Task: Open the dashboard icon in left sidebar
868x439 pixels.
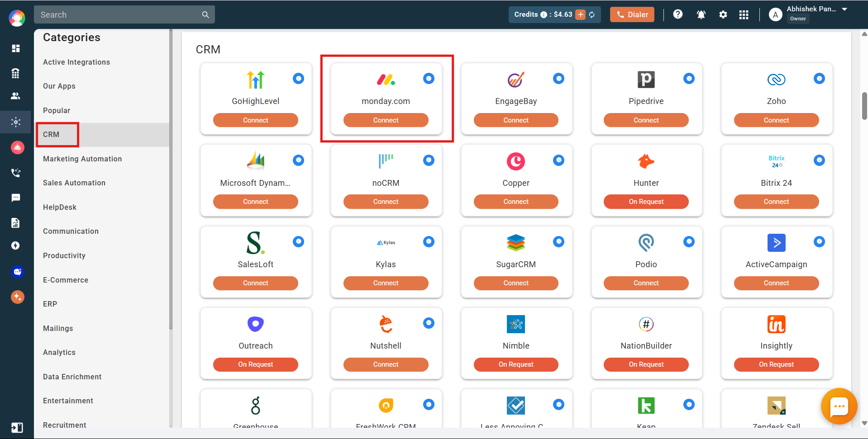Action: click(16, 48)
